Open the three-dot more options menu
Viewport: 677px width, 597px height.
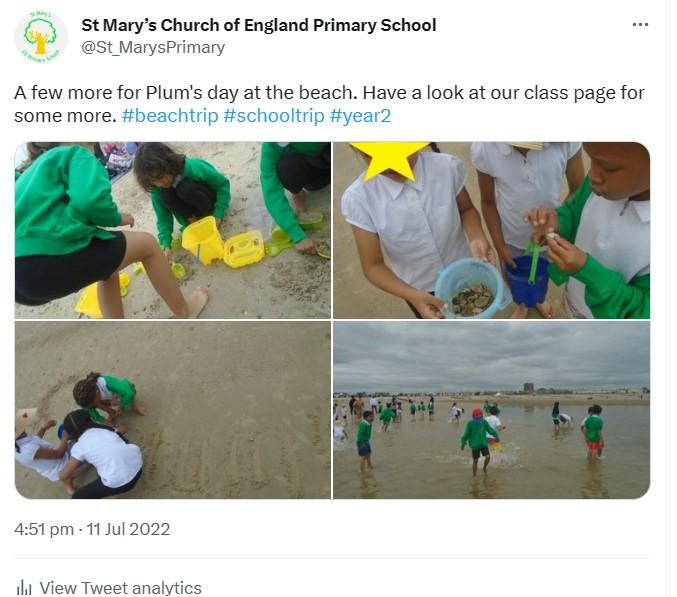click(x=641, y=25)
